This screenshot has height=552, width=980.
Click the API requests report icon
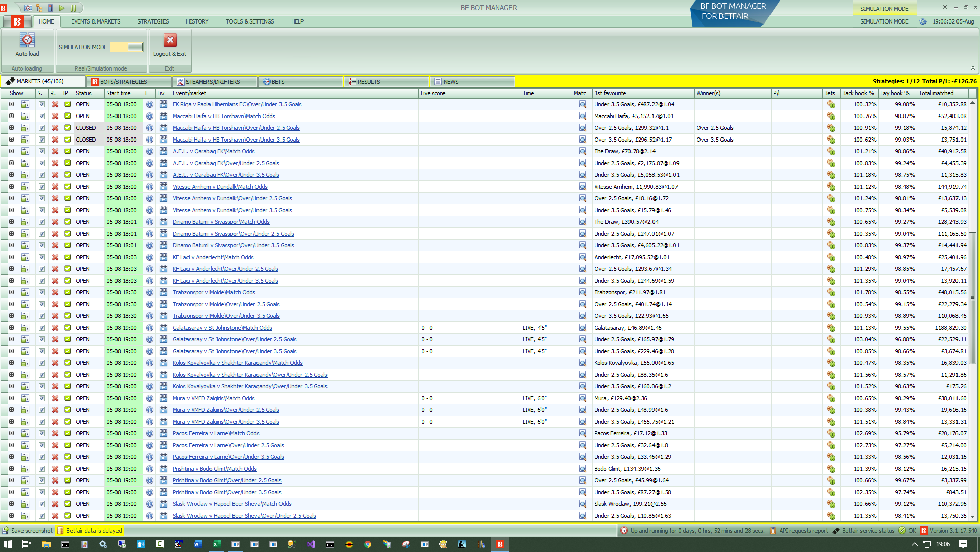click(x=773, y=531)
